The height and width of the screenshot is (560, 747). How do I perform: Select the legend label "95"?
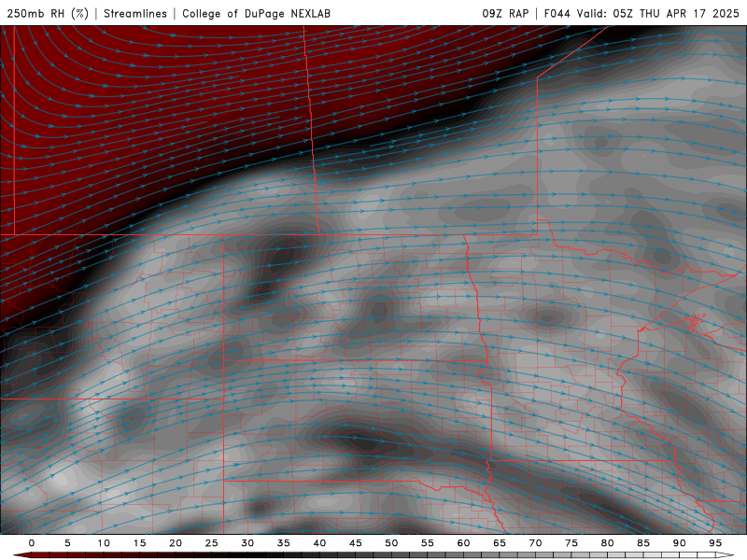[x=715, y=543]
